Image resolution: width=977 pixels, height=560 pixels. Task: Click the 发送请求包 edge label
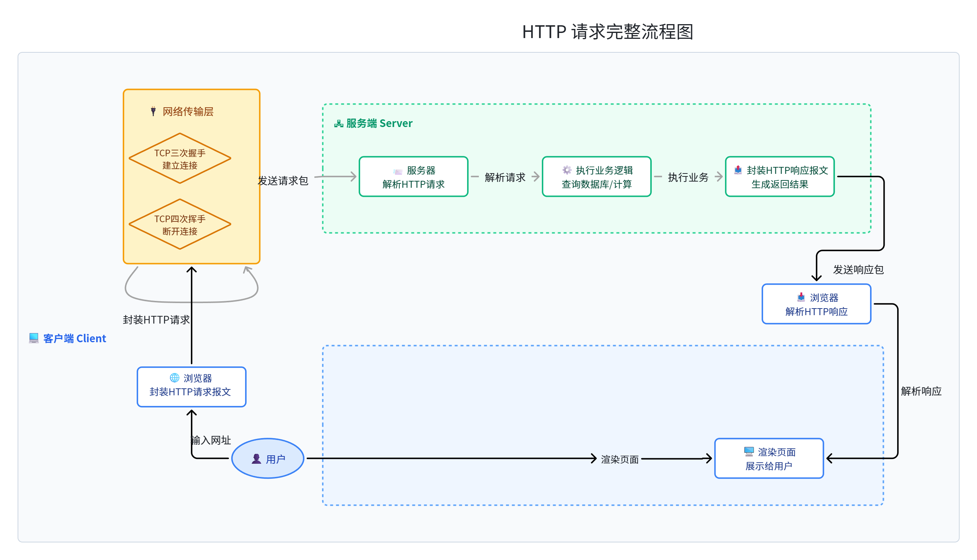point(283,180)
